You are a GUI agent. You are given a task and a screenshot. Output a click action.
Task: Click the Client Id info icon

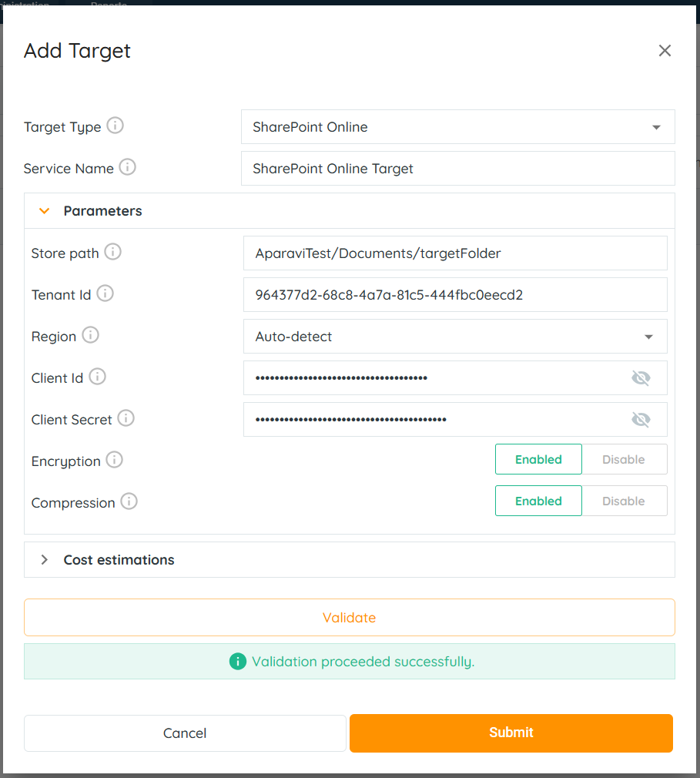click(97, 377)
